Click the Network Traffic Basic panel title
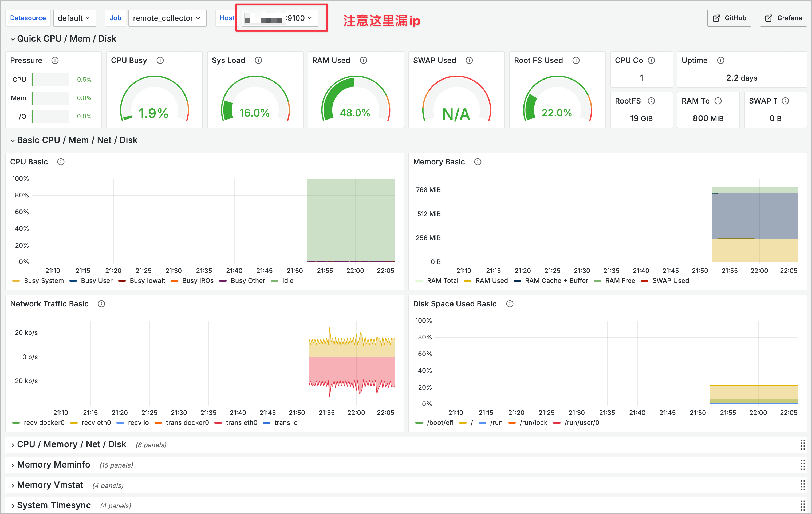 49,304
